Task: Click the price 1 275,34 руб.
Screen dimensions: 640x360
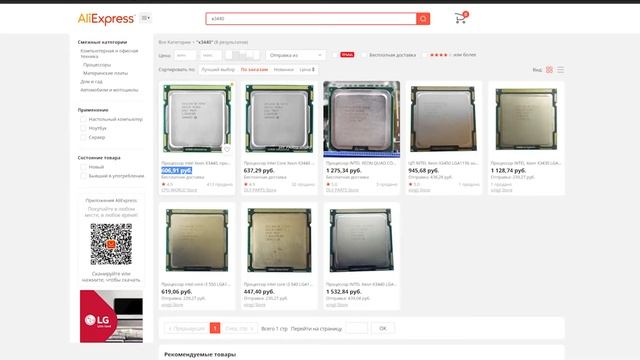Action: (343, 170)
